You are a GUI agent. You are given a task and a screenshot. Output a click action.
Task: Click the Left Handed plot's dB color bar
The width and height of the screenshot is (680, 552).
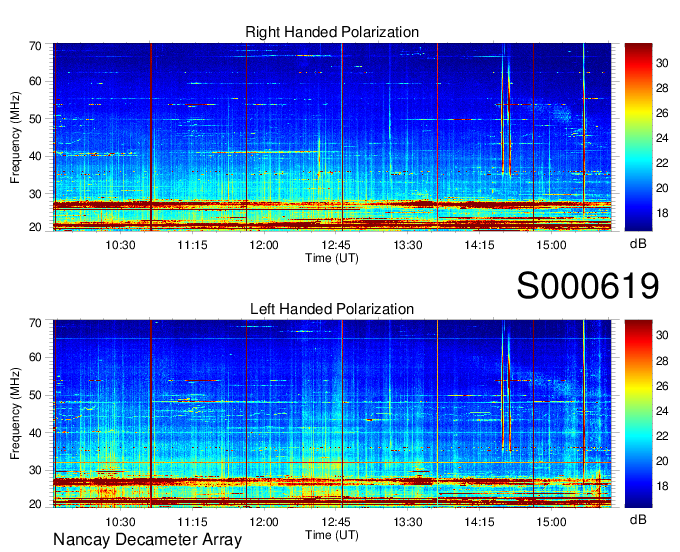pos(638,414)
